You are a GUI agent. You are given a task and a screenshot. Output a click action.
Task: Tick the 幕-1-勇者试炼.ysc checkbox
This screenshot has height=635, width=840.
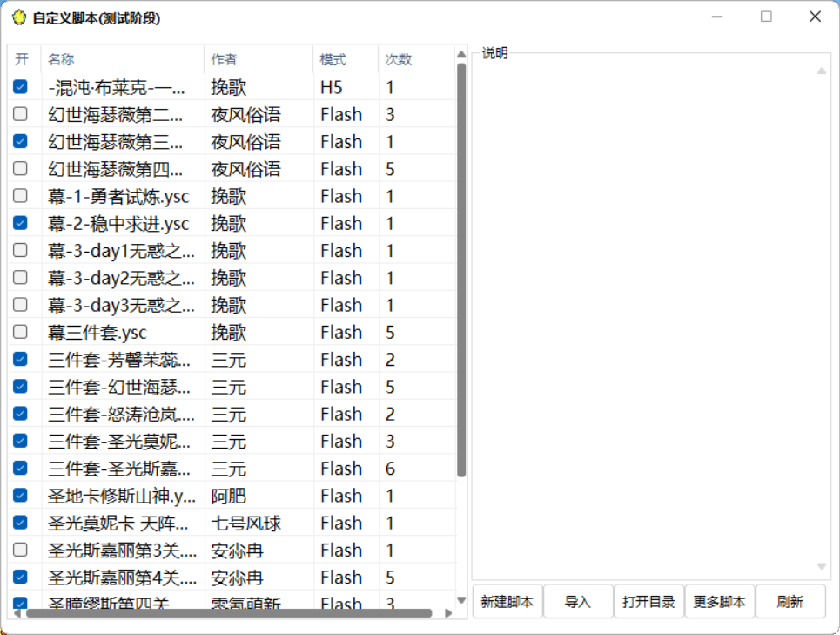[x=20, y=196]
